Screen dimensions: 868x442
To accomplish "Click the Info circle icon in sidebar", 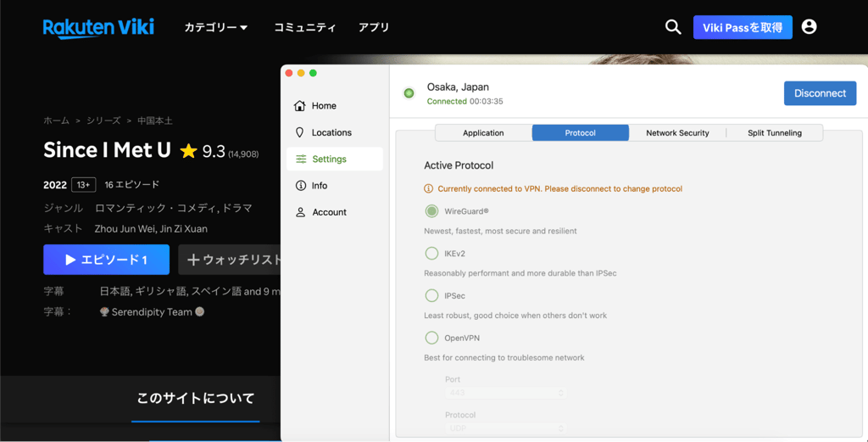I will (x=301, y=186).
